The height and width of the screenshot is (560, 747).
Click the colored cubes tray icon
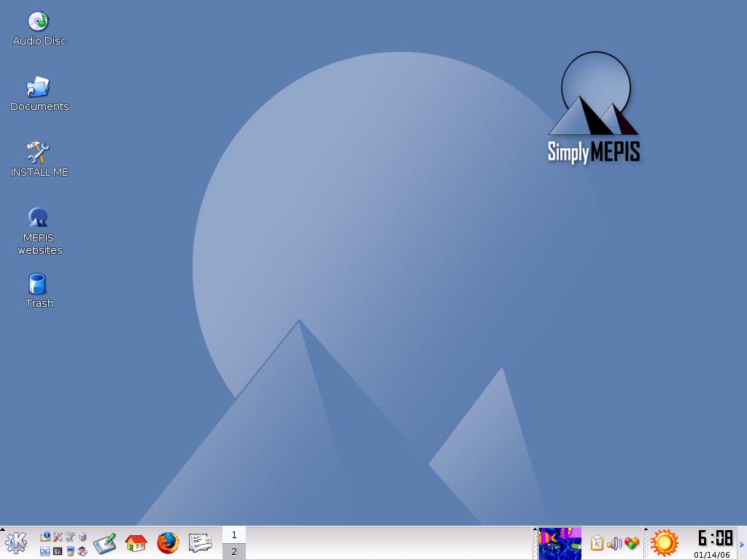pyautogui.click(x=632, y=542)
